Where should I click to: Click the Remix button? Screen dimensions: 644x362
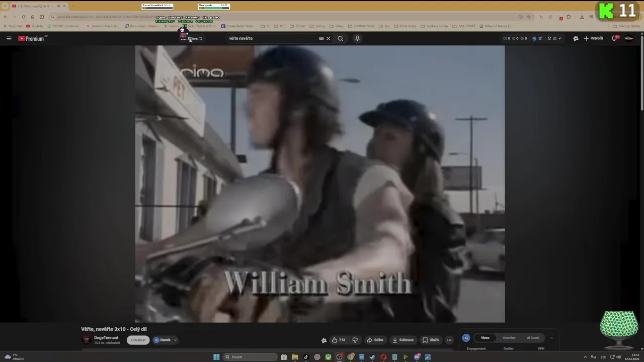pyautogui.click(x=162, y=340)
